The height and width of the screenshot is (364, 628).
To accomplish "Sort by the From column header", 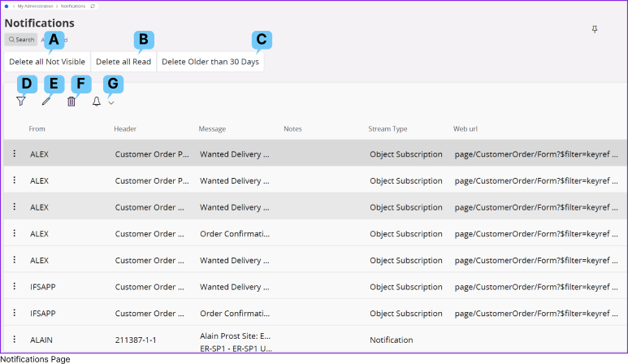I will tap(37, 128).
